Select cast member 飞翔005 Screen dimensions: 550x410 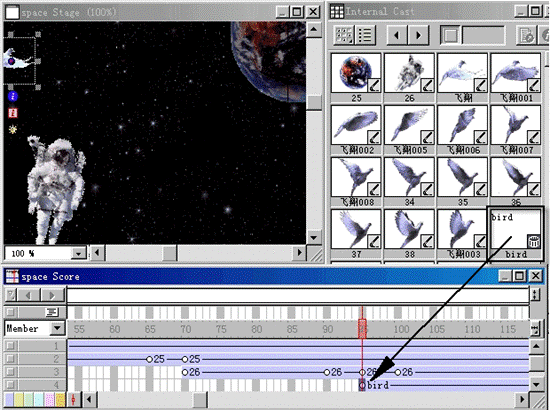[x=409, y=130]
